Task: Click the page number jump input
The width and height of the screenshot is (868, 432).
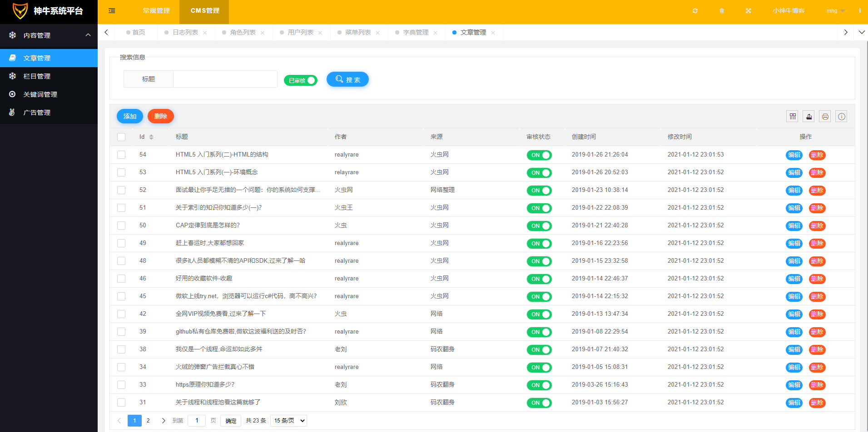Action: click(x=197, y=421)
